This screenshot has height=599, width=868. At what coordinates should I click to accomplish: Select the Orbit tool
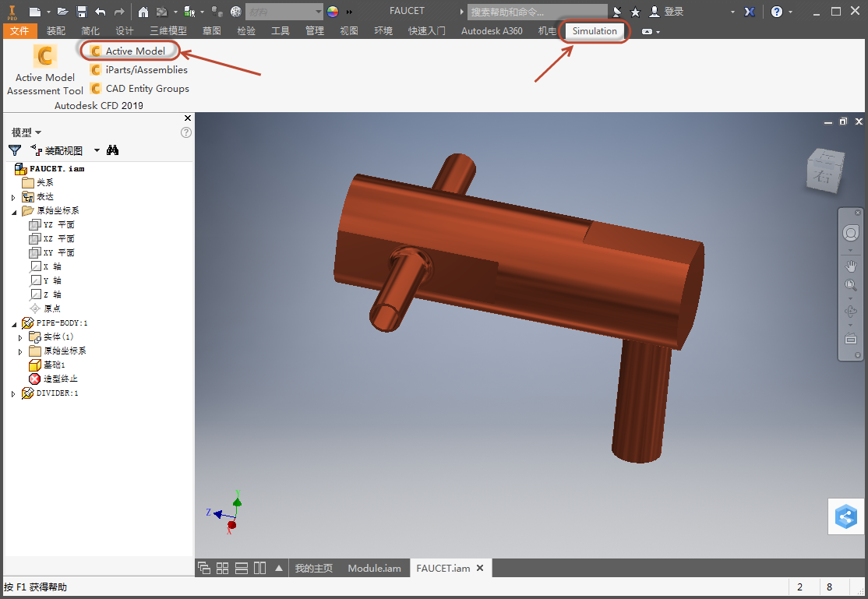851,311
